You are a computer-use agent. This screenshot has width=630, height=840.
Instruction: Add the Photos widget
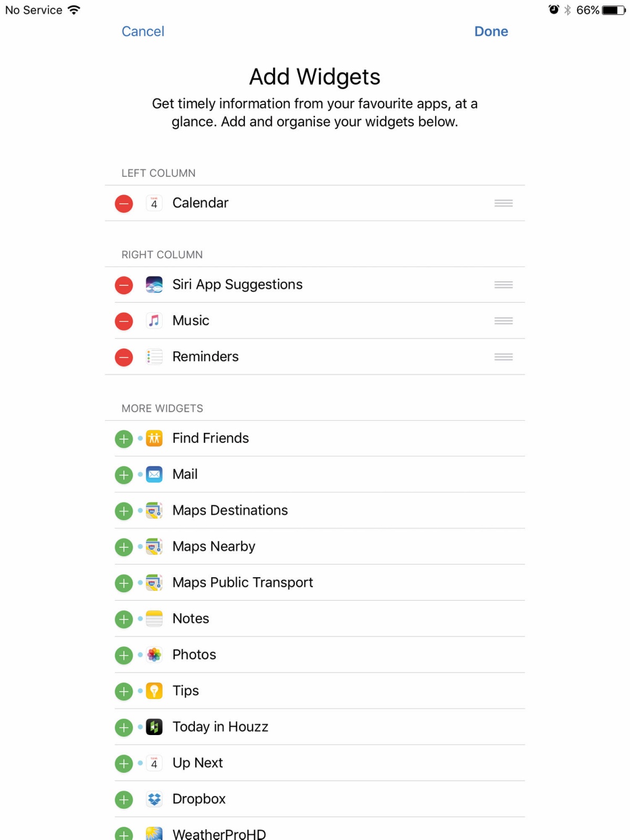(x=124, y=655)
